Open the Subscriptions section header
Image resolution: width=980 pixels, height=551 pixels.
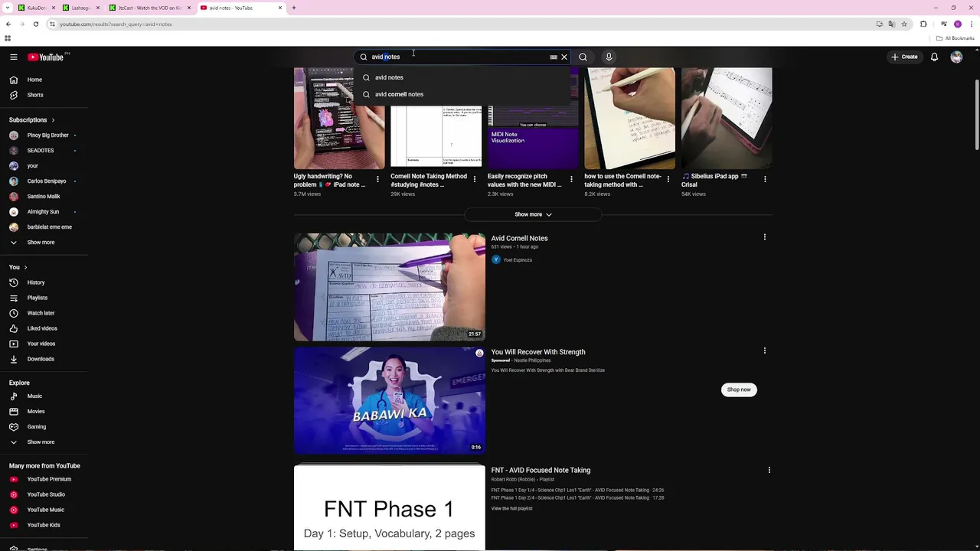pos(32,120)
